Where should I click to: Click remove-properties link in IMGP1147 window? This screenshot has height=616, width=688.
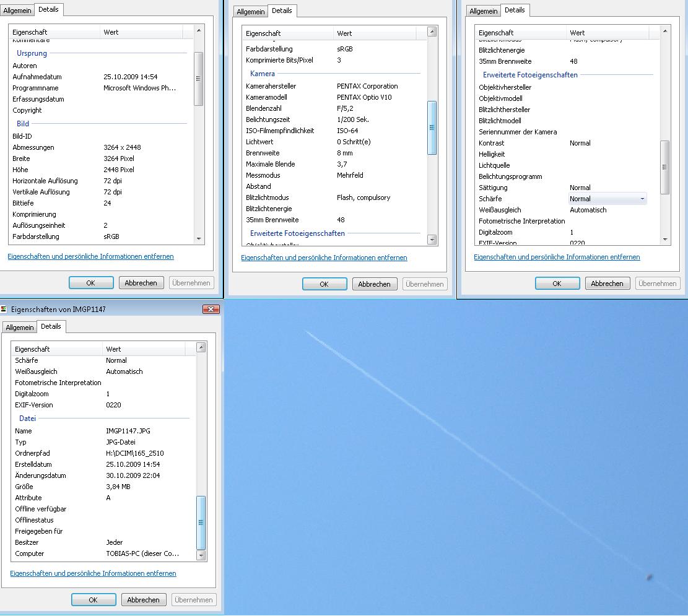[x=93, y=573]
